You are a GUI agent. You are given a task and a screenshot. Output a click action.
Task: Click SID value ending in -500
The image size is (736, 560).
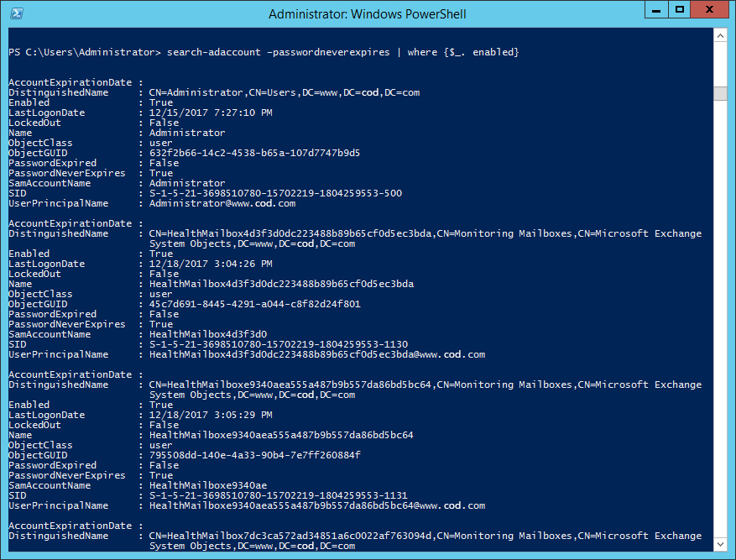[x=275, y=193]
